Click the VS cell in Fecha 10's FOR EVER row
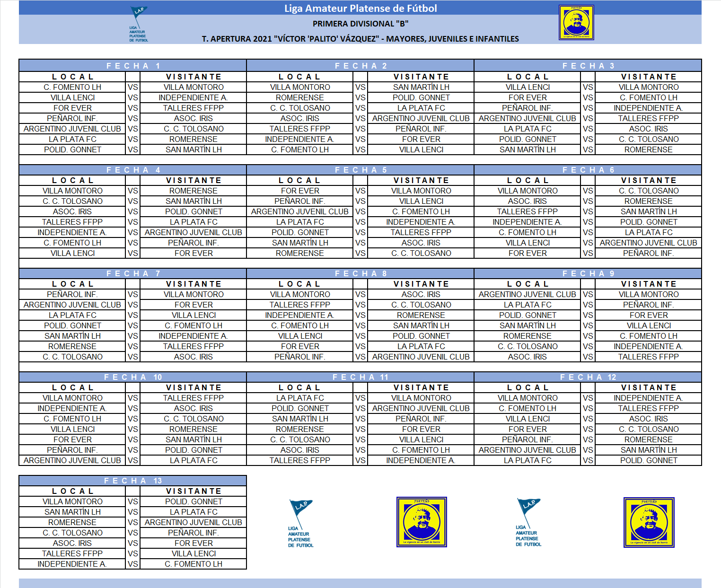Screen dimensions: 721x588 (x=133, y=439)
